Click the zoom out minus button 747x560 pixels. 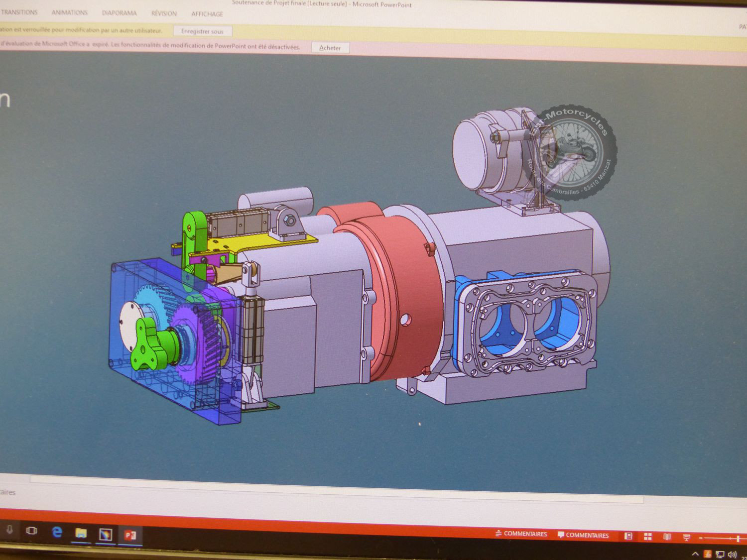click(x=701, y=538)
